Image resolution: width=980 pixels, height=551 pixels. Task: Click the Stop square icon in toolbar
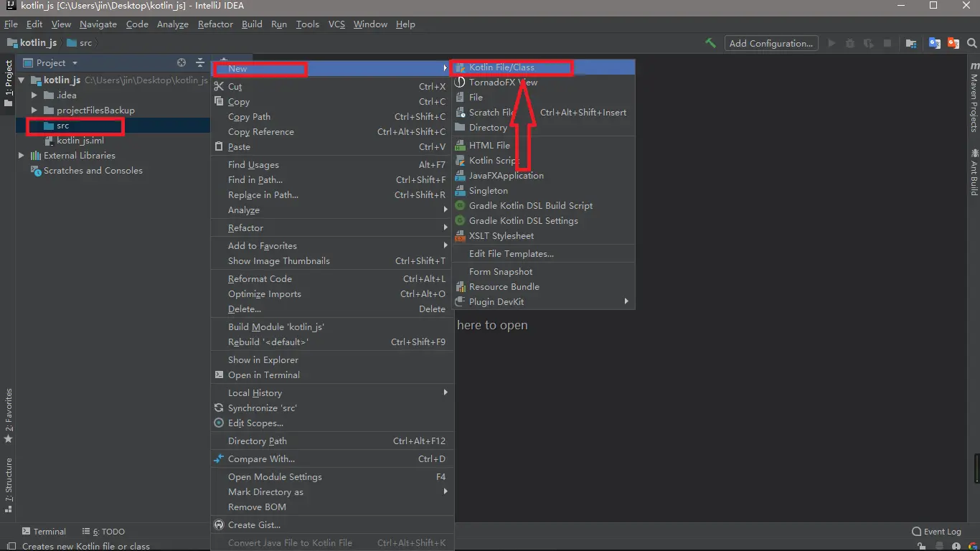[887, 43]
